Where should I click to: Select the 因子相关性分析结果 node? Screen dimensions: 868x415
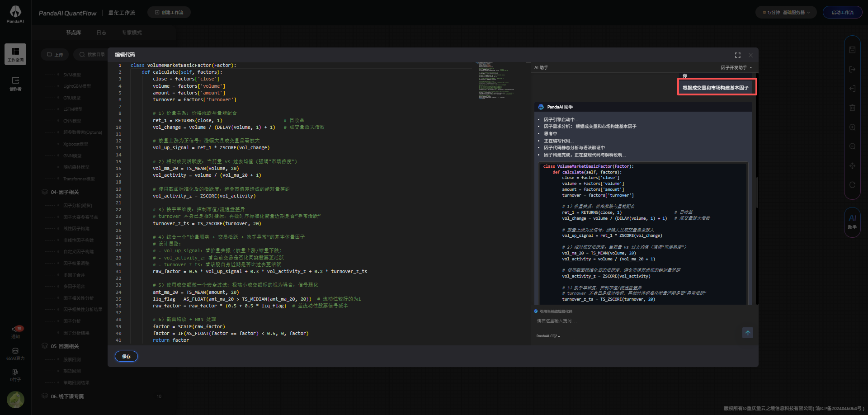(x=83, y=310)
